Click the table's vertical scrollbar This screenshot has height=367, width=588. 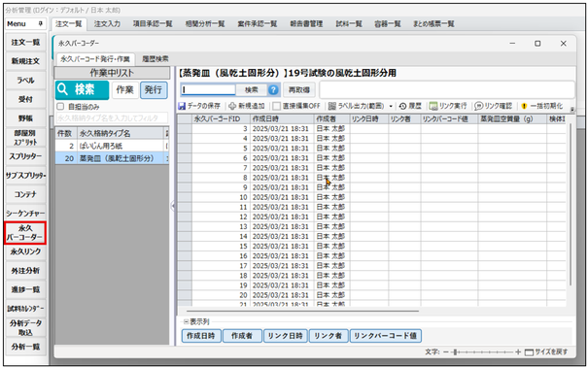click(570, 204)
